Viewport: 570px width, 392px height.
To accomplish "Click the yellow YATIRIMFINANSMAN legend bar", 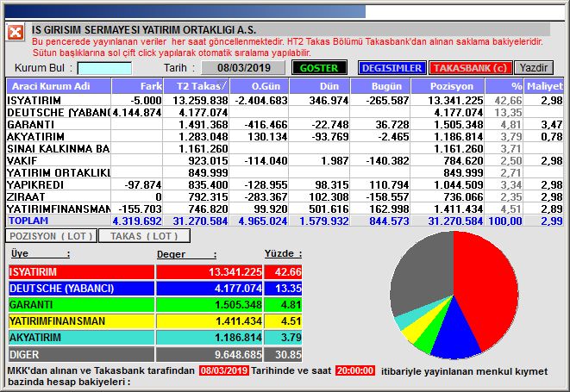I will [81, 321].
